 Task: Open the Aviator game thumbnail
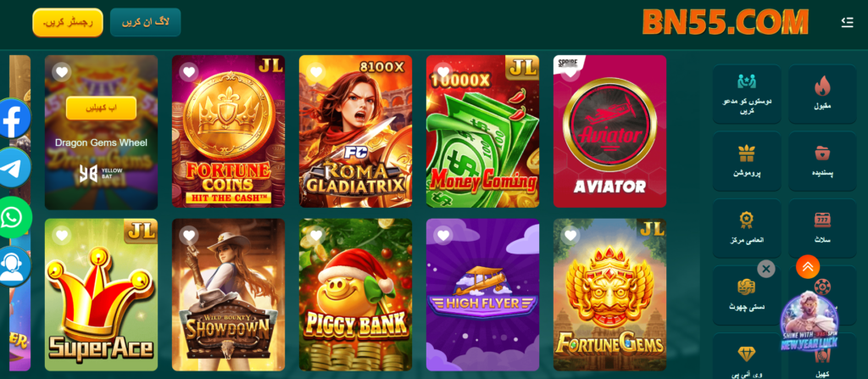[x=609, y=131]
